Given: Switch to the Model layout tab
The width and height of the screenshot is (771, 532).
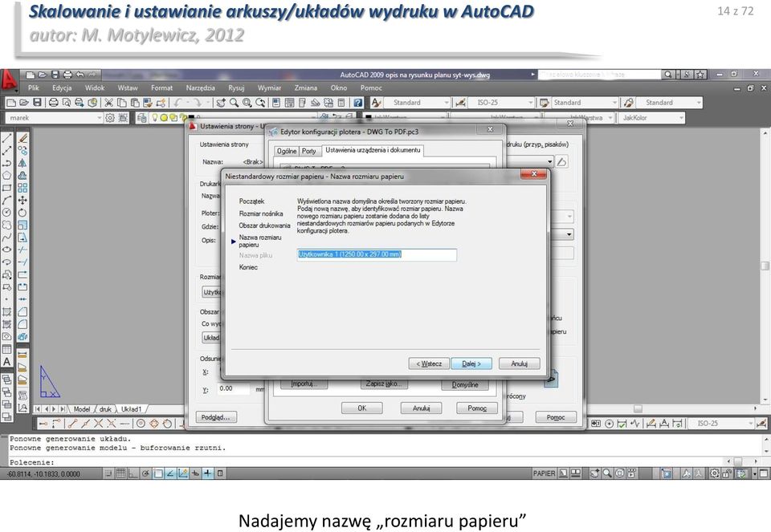Looking at the screenshot, I should (82, 408).
